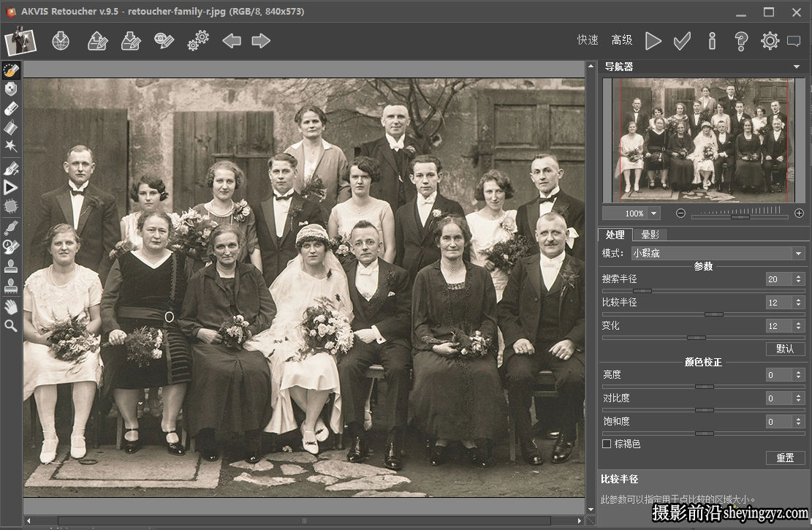This screenshot has height=530, width=812.
Task: Select the Clone Stamp tool
Action: (x=11, y=266)
